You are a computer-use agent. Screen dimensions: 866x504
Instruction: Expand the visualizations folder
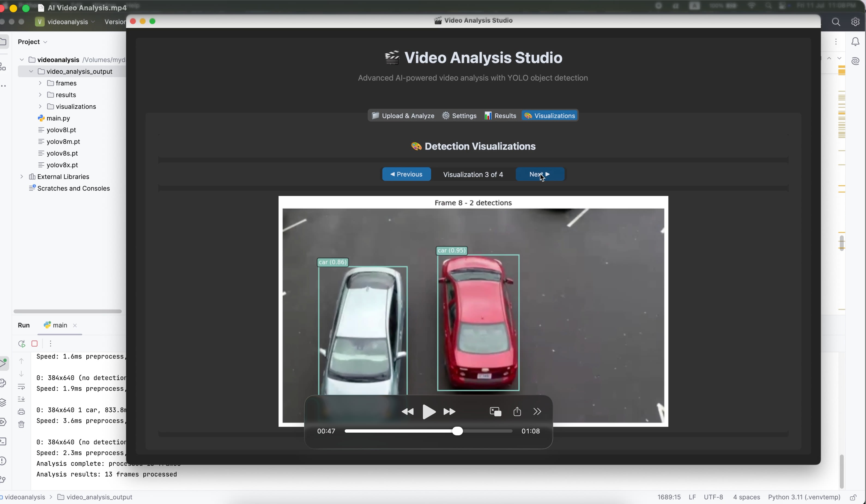40,107
